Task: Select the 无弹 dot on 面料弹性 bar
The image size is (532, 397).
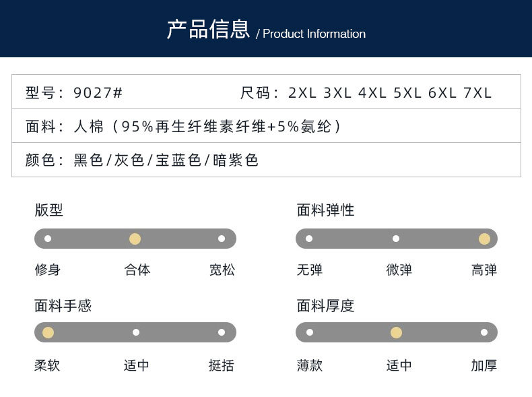Action: [309, 239]
